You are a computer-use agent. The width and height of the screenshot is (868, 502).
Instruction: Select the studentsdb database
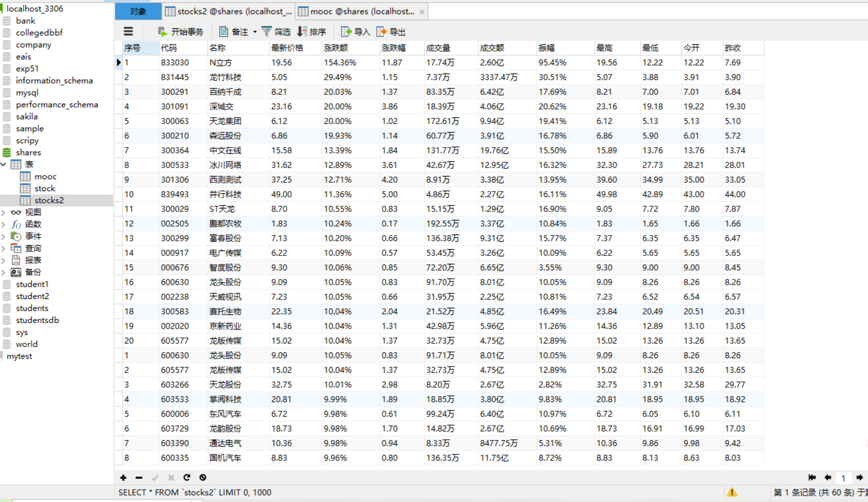pos(37,320)
